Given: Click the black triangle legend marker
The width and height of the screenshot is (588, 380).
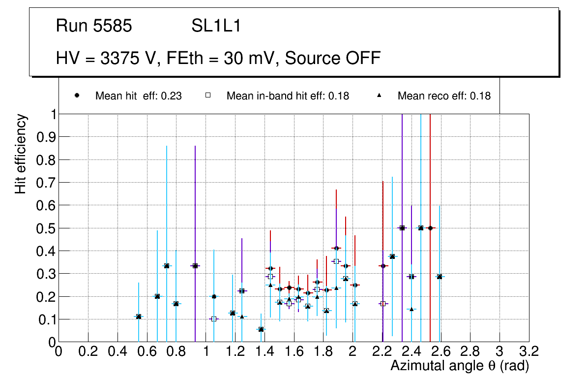Looking at the screenshot, I should coord(380,95).
